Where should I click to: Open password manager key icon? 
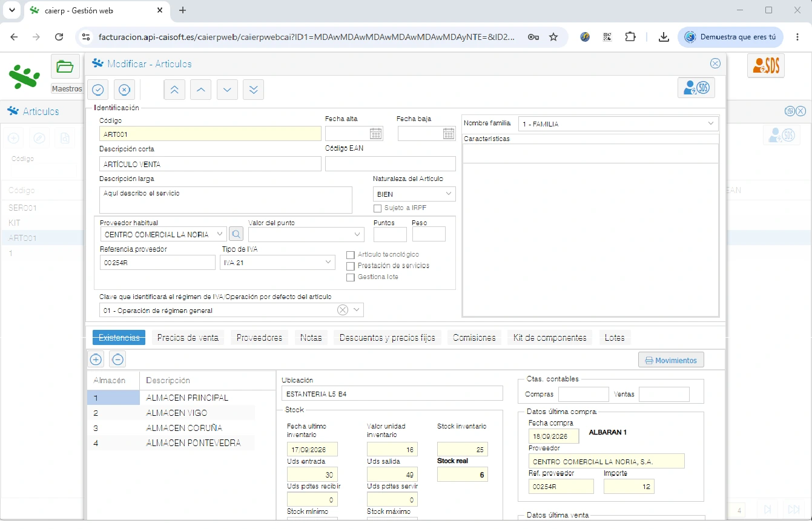click(x=533, y=37)
